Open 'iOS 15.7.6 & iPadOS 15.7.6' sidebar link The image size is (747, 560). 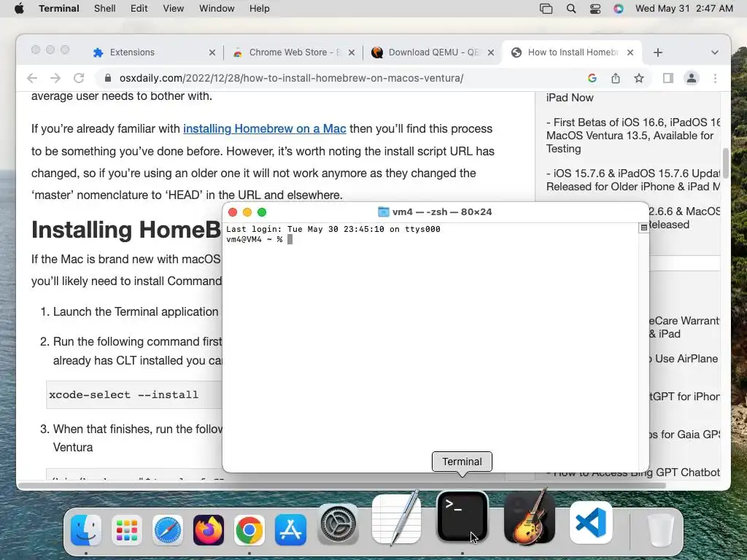(633, 180)
